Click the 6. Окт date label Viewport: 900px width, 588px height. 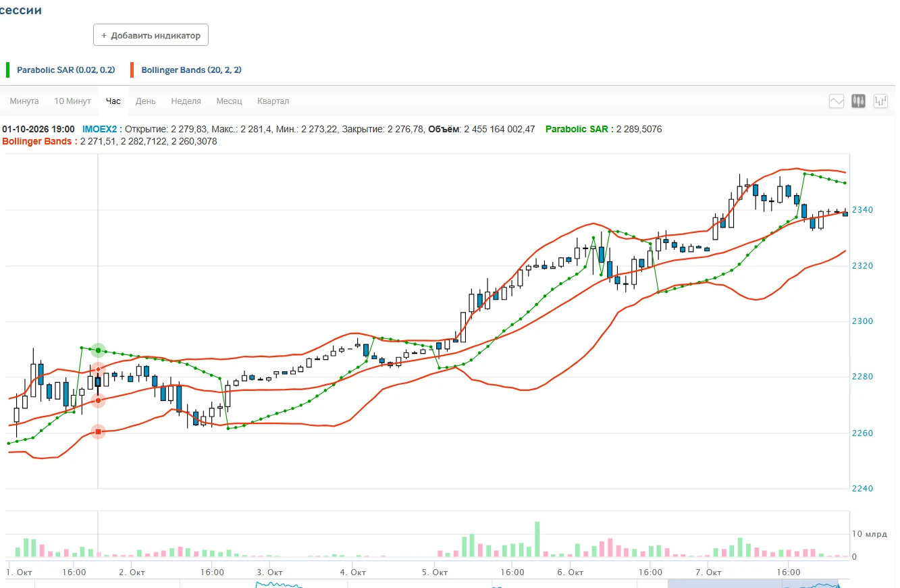pos(571,572)
